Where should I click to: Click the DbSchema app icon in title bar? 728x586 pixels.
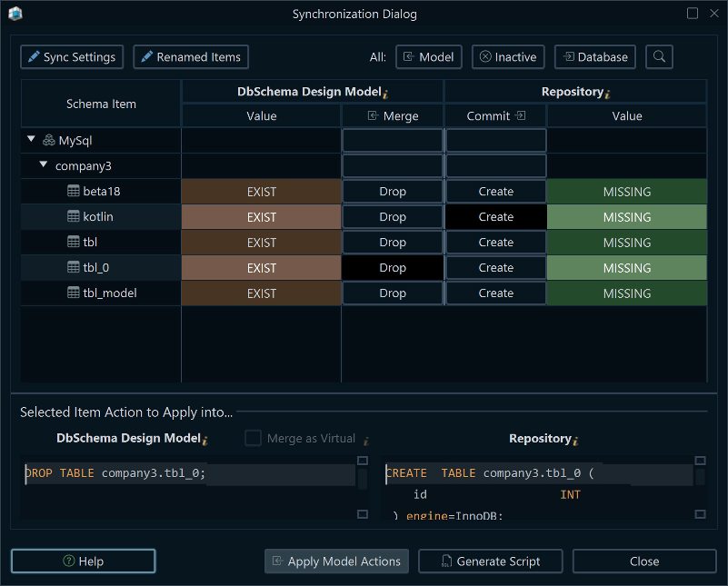(15, 14)
